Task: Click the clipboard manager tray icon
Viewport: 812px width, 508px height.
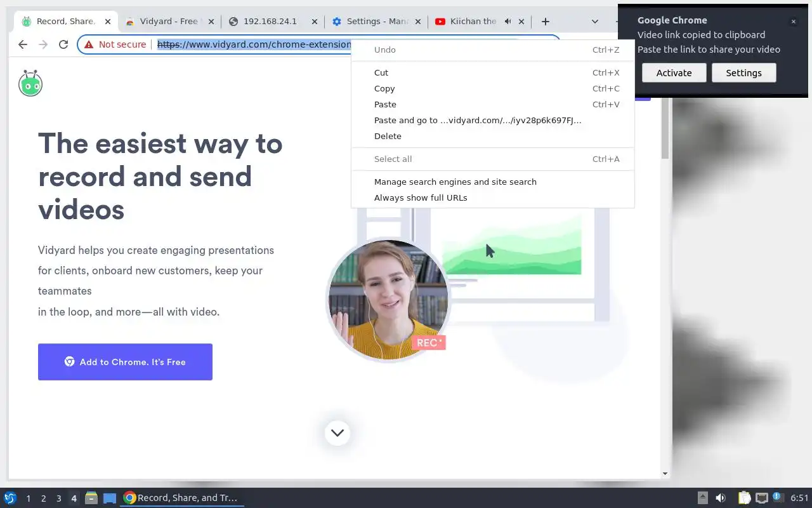Action: coord(744,498)
